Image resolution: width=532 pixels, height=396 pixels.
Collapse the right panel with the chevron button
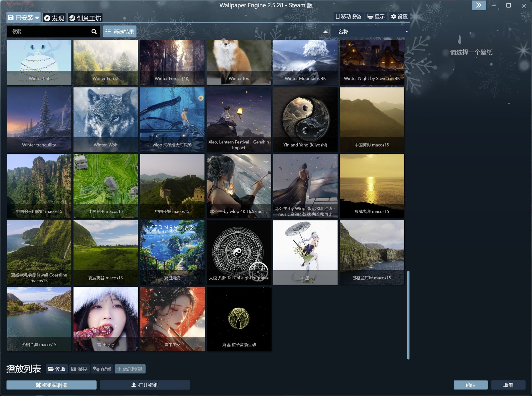coord(478,5)
